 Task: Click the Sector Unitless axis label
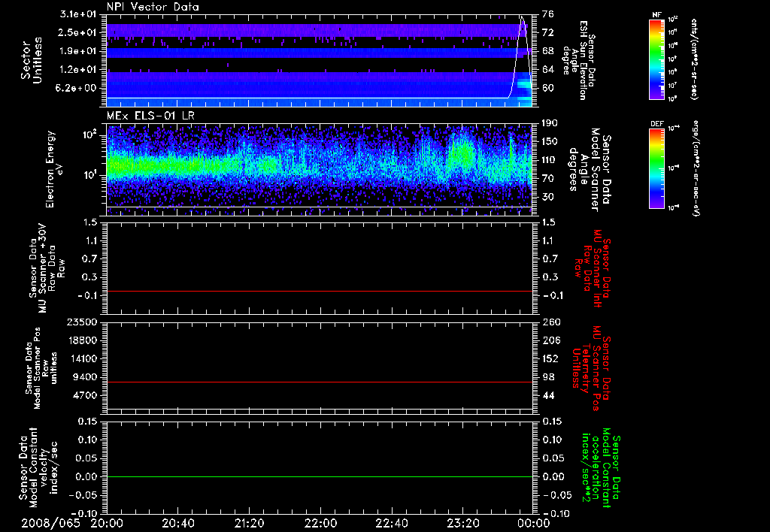coord(30,59)
